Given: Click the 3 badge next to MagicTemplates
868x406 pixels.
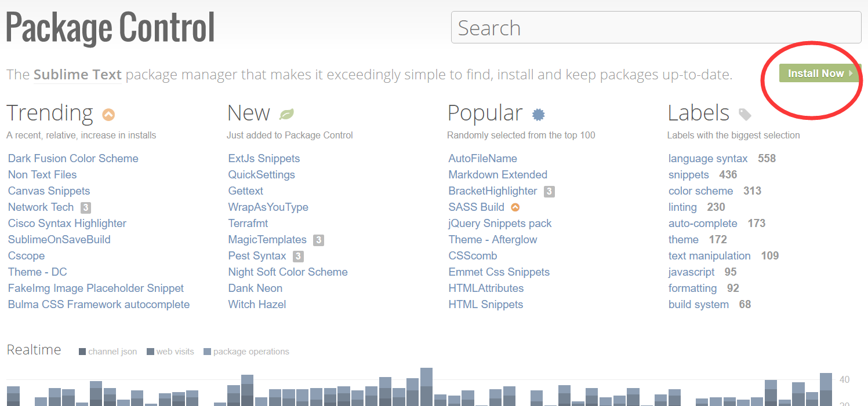Looking at the screenshot, I should 318,240.
